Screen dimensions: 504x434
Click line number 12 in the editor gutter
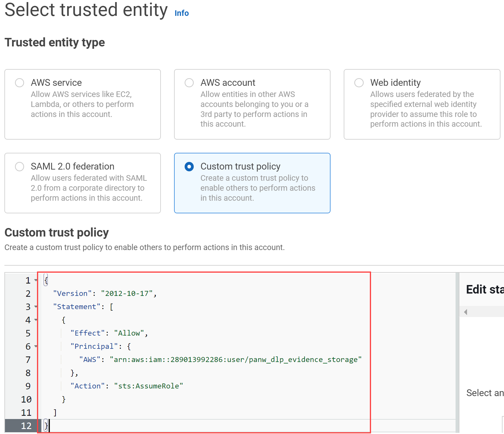(x=26, y=425)
